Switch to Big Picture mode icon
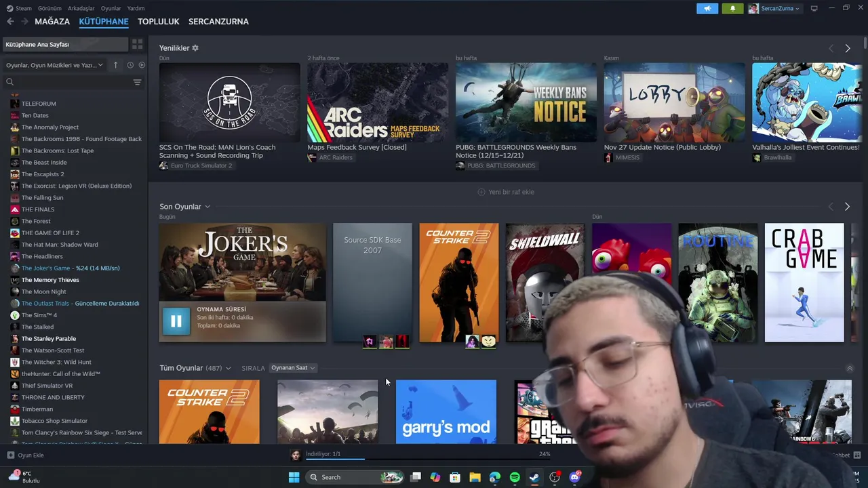Screen dimensions: 868x488 pos(814,8)
